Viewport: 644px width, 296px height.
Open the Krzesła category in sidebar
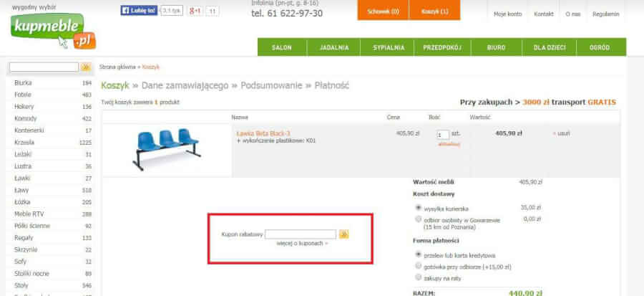pyautogui.click(x=24, y=142)
